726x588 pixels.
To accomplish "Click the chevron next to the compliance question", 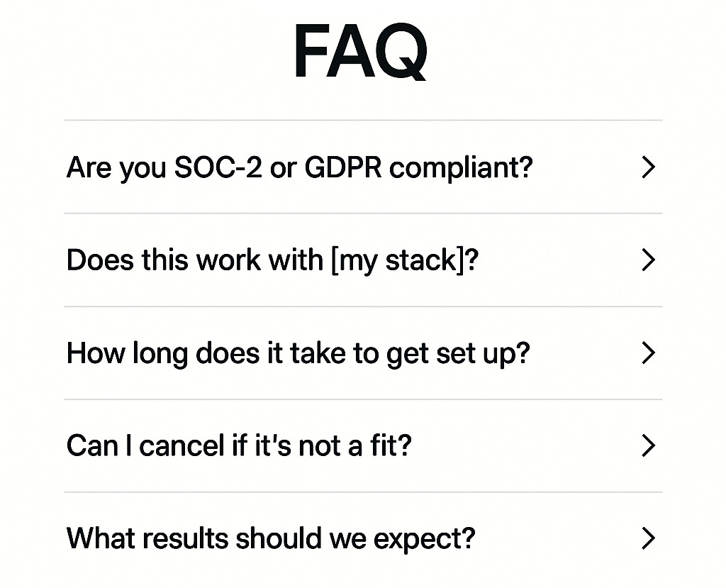I will (647, 167).
